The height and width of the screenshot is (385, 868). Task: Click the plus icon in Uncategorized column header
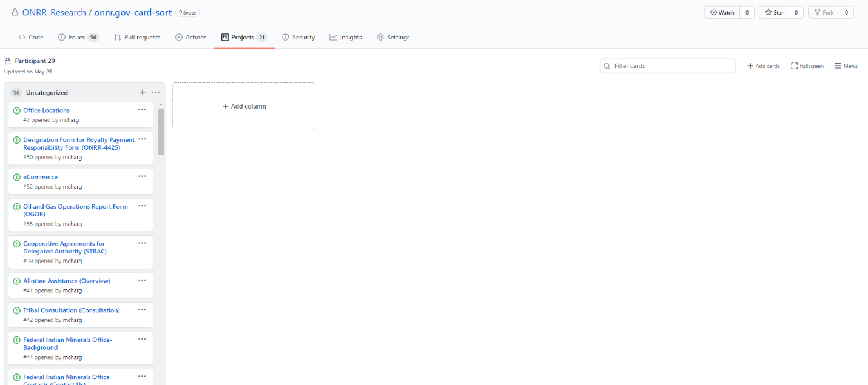(143, 92)
